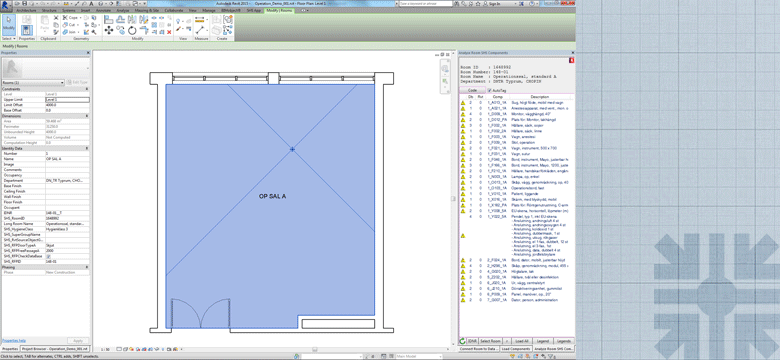Viewport: 780px width, 360px height.
Task: Click the Cut clipboard scissors icon
Action: point(56,17)
